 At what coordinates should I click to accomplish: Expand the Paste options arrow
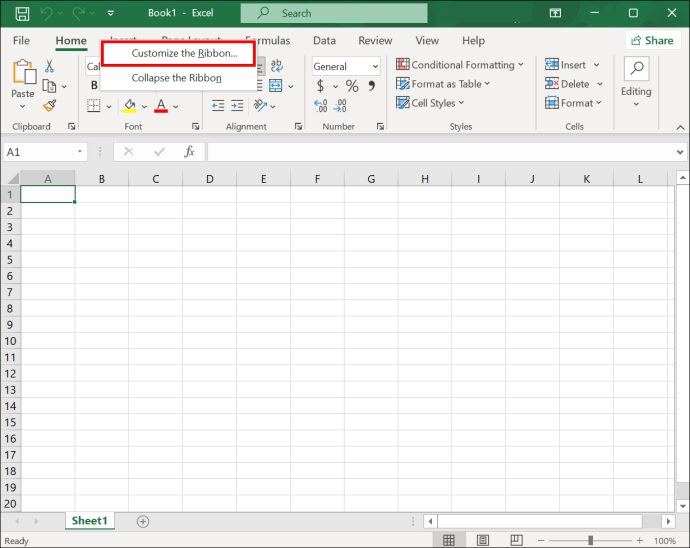(22, 106)
